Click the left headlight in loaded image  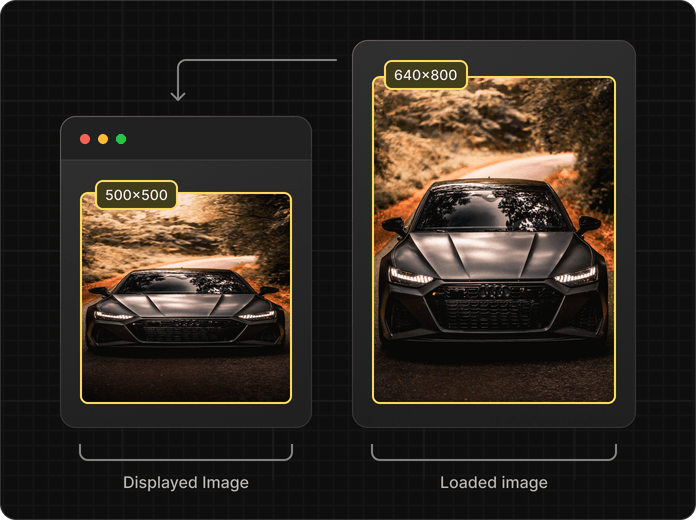(x=410, y=276)
